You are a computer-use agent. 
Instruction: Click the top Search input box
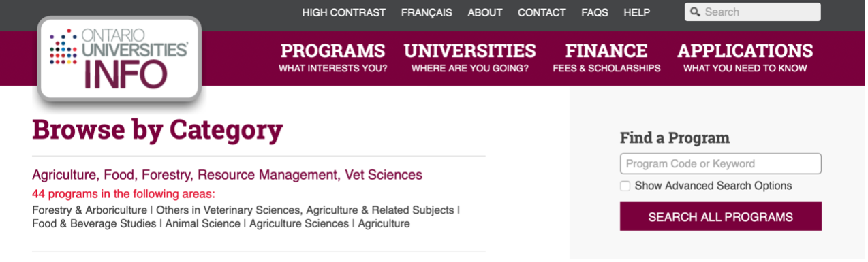click(753, 12)
